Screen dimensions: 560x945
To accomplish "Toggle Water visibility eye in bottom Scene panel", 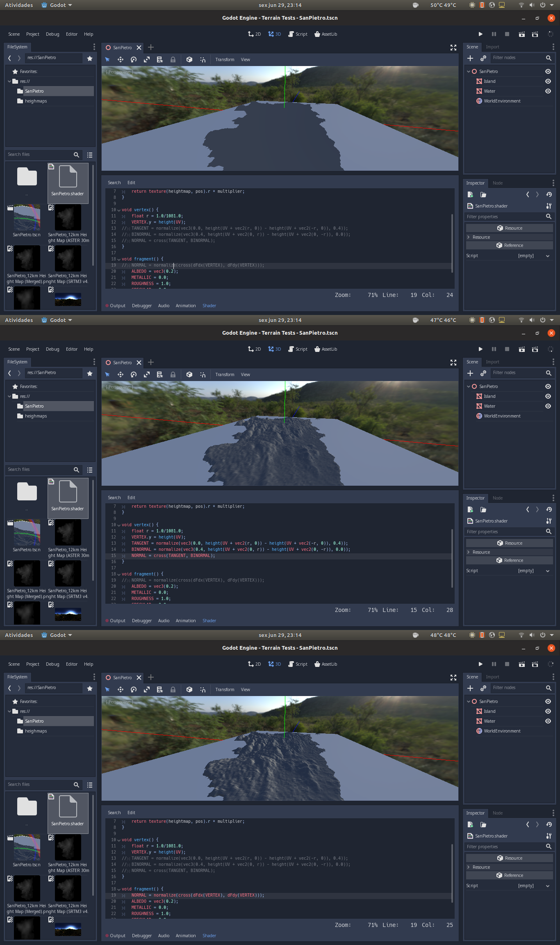I will [548, 721].
